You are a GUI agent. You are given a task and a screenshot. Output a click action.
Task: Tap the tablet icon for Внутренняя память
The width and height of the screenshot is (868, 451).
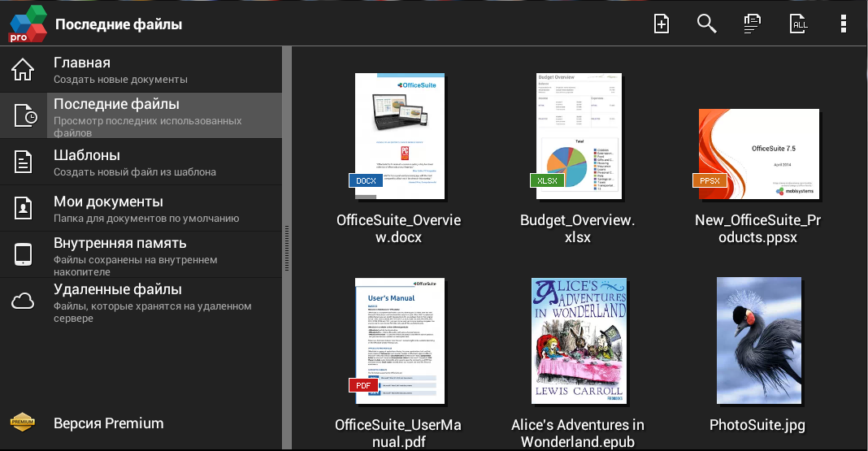23,254
